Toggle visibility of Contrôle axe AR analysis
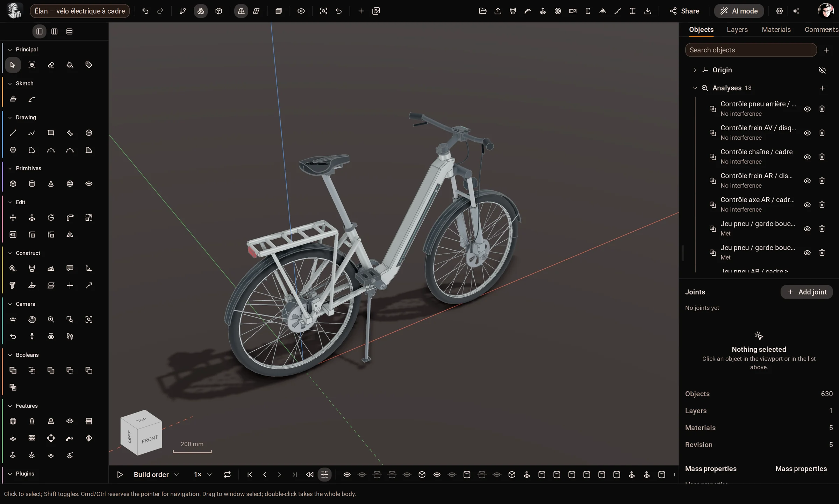The height and width of the screenshot is (504, 839). [x=807, y=205]
